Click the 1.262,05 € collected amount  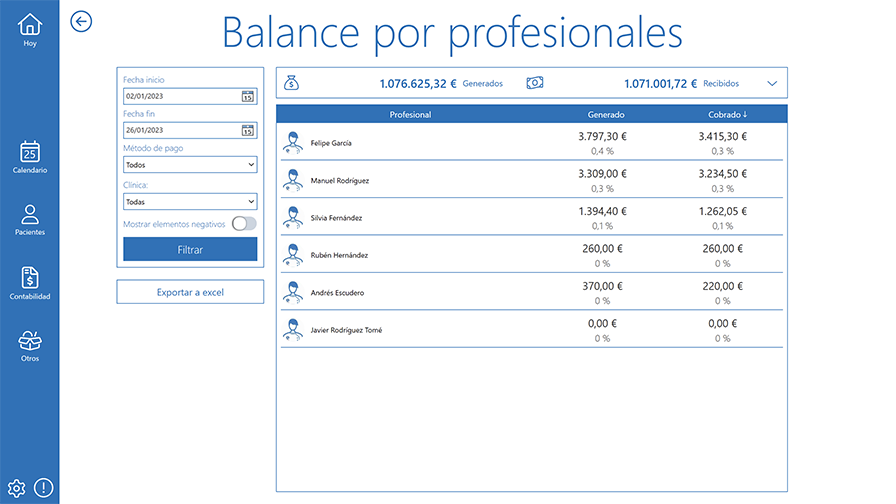722,211
